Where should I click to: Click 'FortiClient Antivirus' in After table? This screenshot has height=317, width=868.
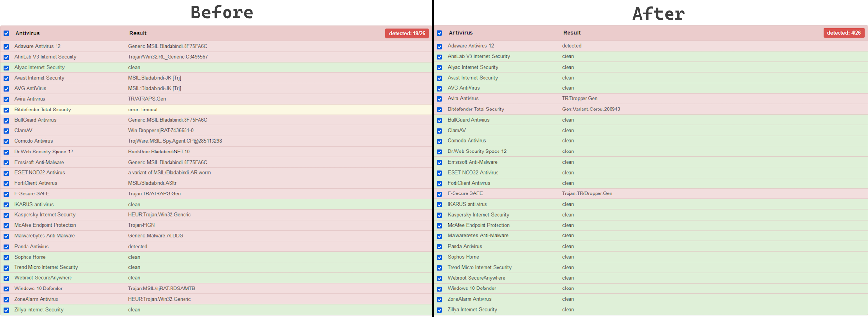point(469,183)
